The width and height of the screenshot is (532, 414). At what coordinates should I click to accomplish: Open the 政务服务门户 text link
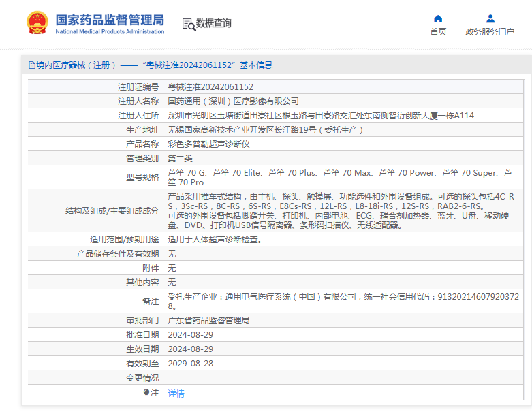click(490, 32)
